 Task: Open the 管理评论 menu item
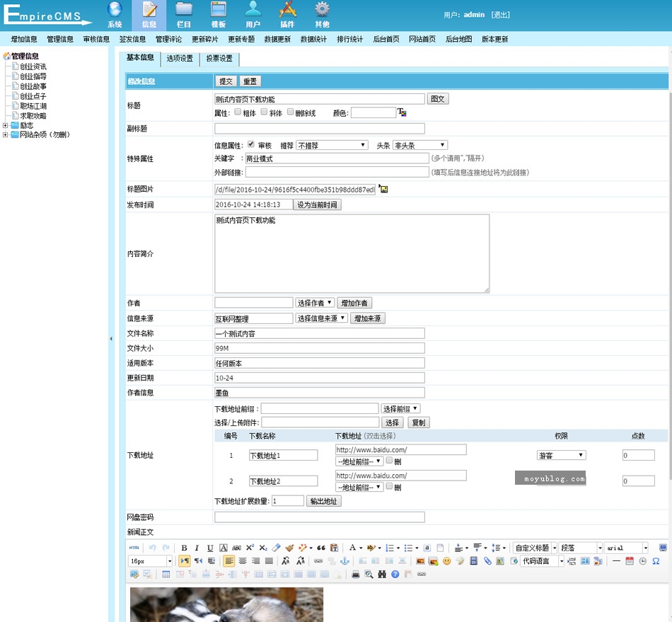click(169, 39)
